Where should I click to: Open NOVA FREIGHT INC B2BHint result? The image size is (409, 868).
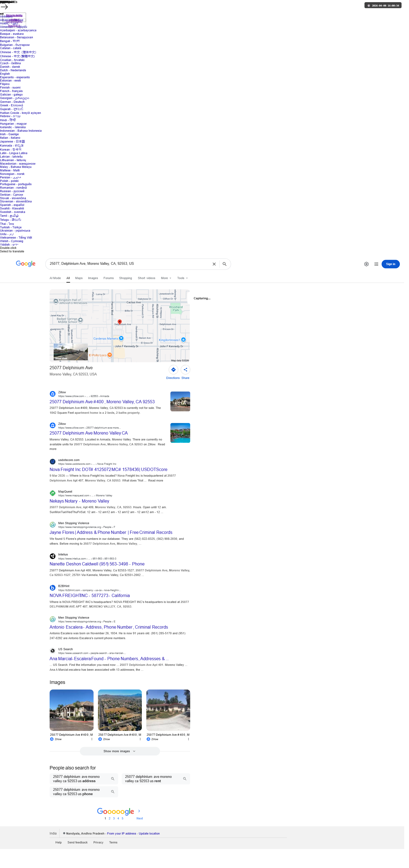tap(90, 595)
